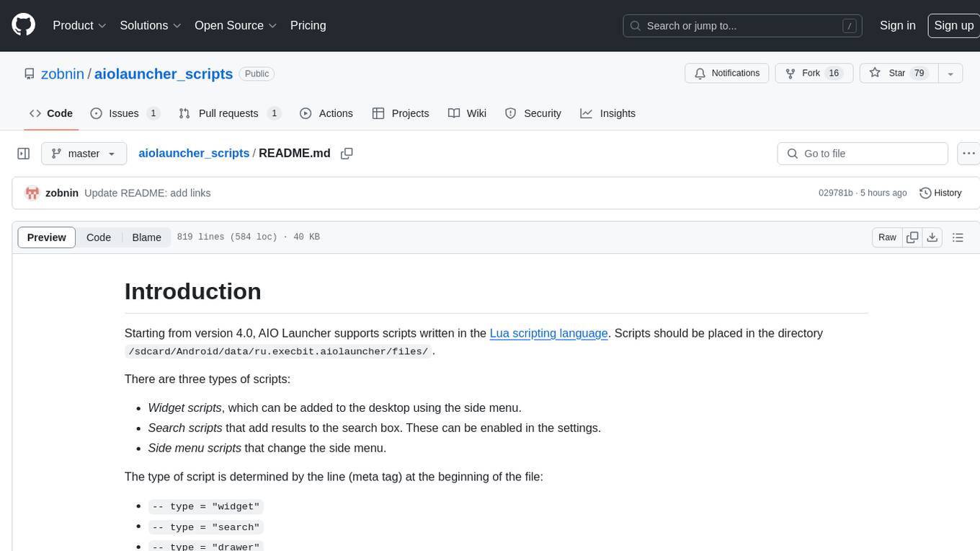Open the README outline
The height and width of the screenshot is (551, 980).
[958, 237]
